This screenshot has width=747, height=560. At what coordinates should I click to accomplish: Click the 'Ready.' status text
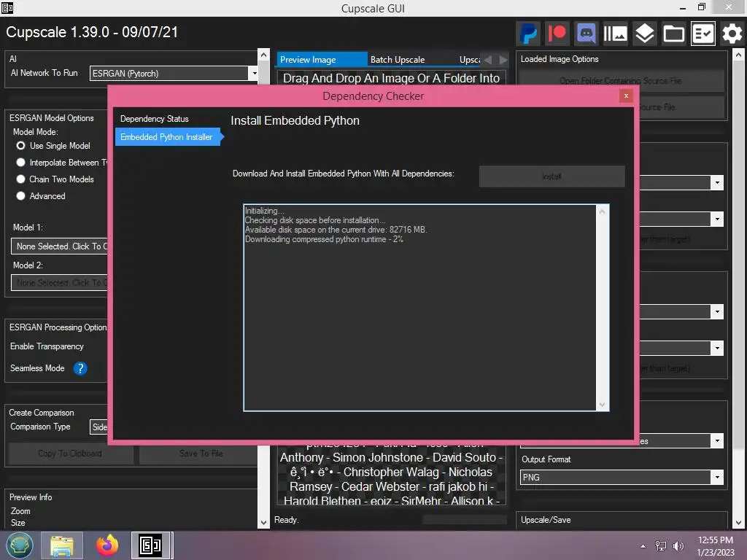[286, 520]
